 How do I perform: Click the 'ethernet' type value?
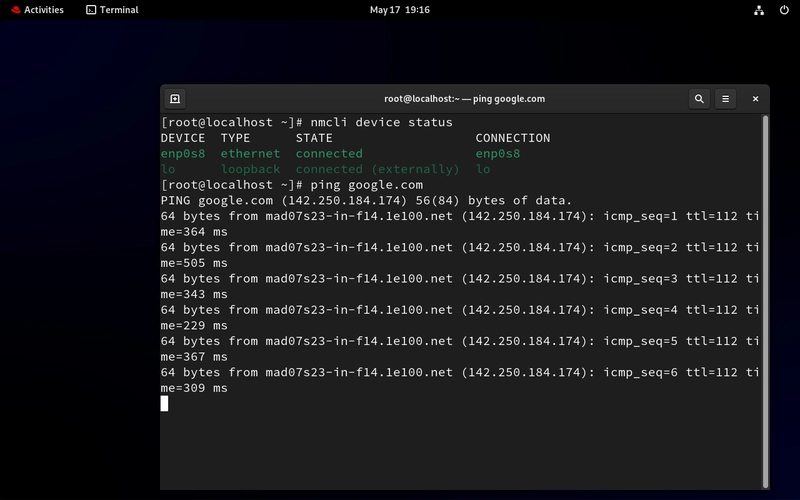tap(251, 154)
